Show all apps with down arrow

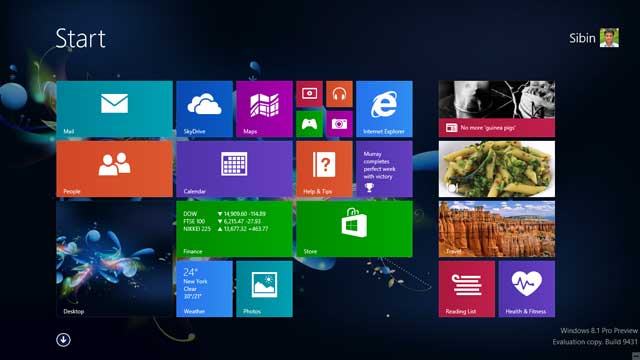coord(63,340)
